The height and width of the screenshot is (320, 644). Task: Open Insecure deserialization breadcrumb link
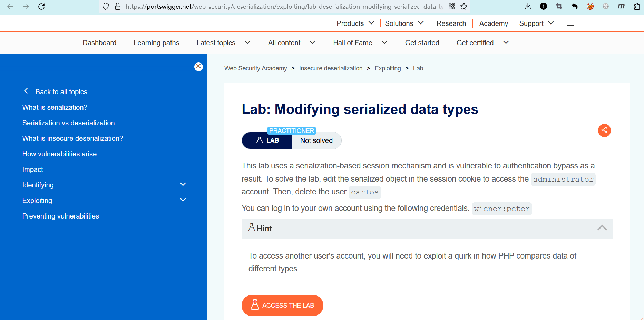tap(331, 68)
